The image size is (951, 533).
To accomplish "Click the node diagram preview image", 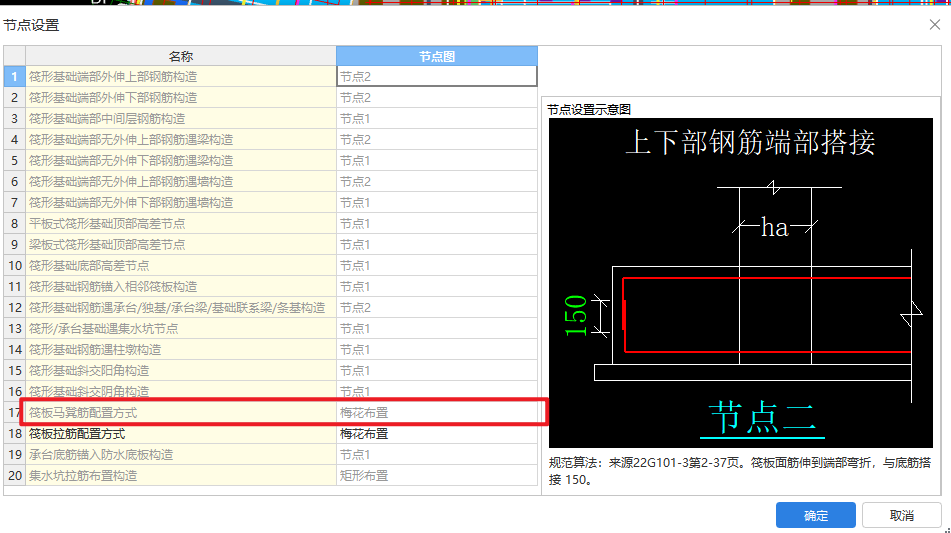I will pos(741,283).
